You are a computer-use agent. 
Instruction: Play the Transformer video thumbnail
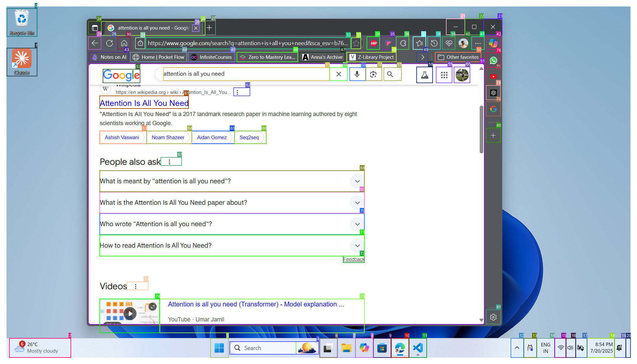click(x=130, y=313)
